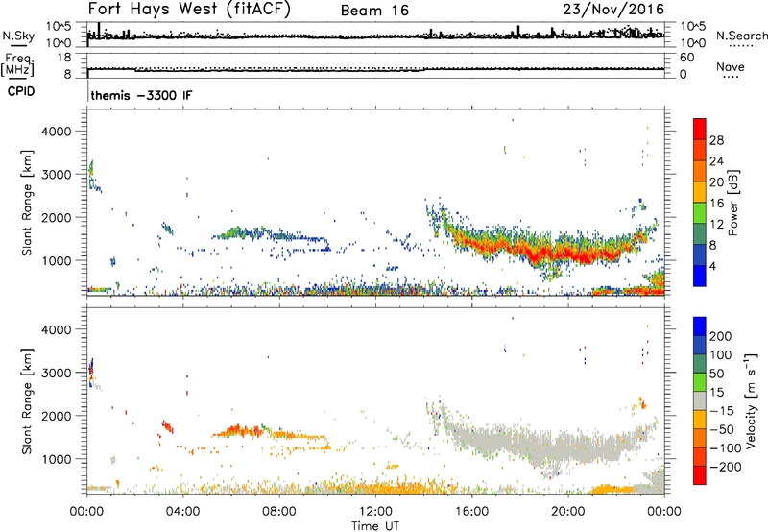This screenshot has height=532, width=768.
Task: Click the "12:00" time axis tick label
Action: 375,512
